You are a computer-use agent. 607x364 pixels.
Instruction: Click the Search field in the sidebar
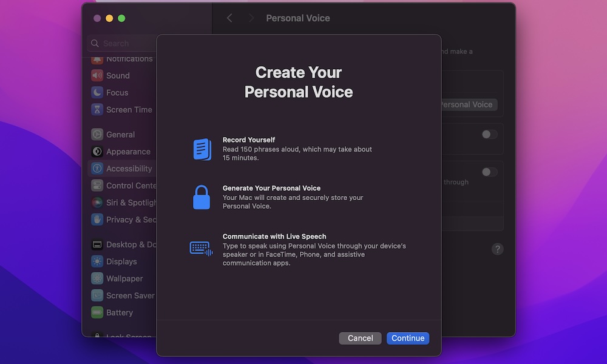pyautogui.click(x=122, y=43)
